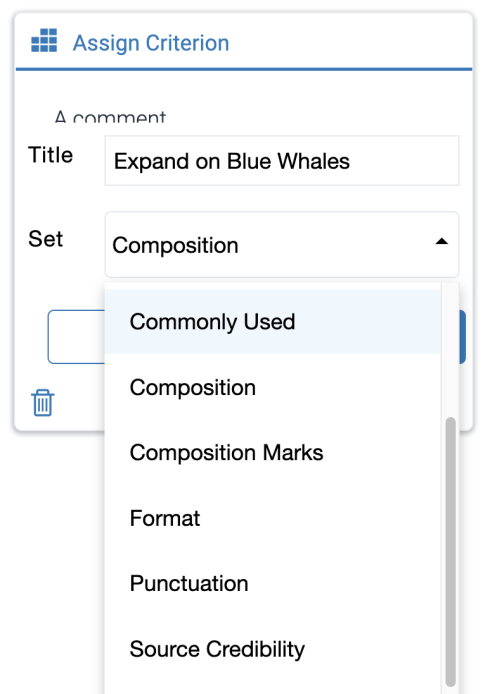Pick Composition Marks from the dropdown list
The height and width of the screenshot is (694, 483).
click(x=273, y=453)
